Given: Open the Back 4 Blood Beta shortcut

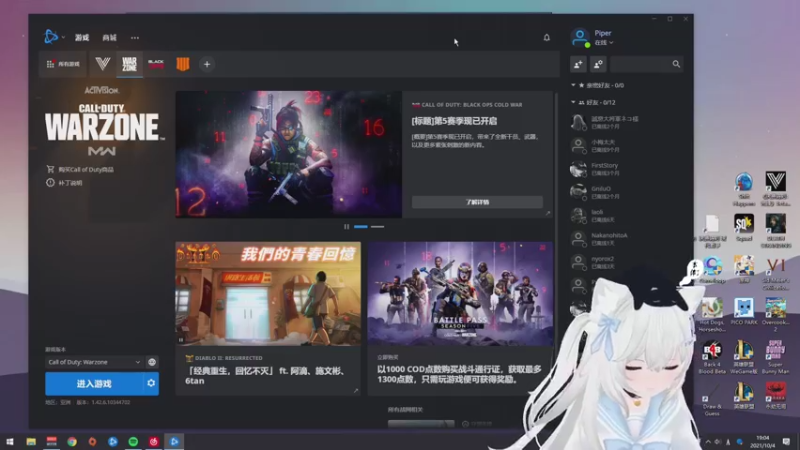Looking at the screenshot, I should 712,357.
